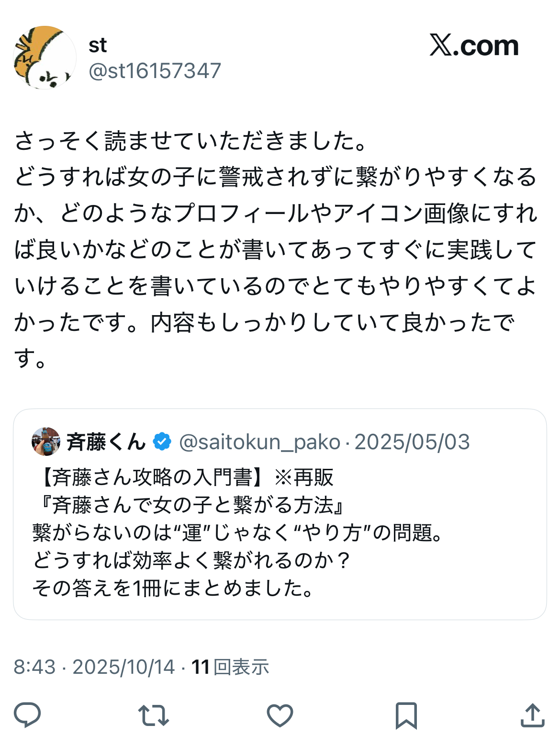Click the 11 回表示 view count
Viewport: 560px width, 748px height.
coord(230,667)
